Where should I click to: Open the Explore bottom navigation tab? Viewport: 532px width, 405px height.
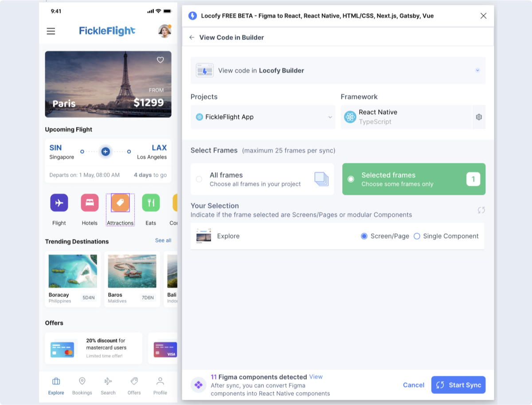coord(56,386)
